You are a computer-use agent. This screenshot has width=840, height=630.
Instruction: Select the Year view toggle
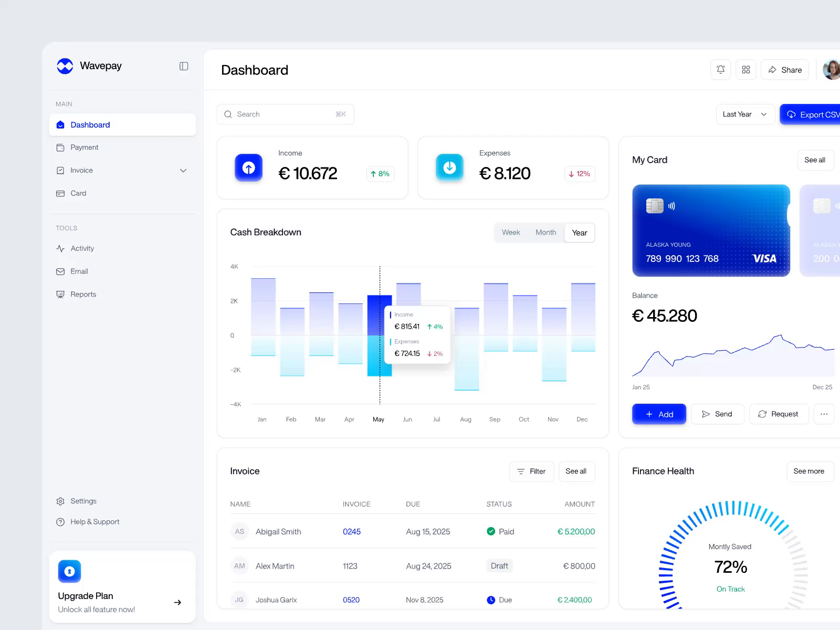point(580,233)
